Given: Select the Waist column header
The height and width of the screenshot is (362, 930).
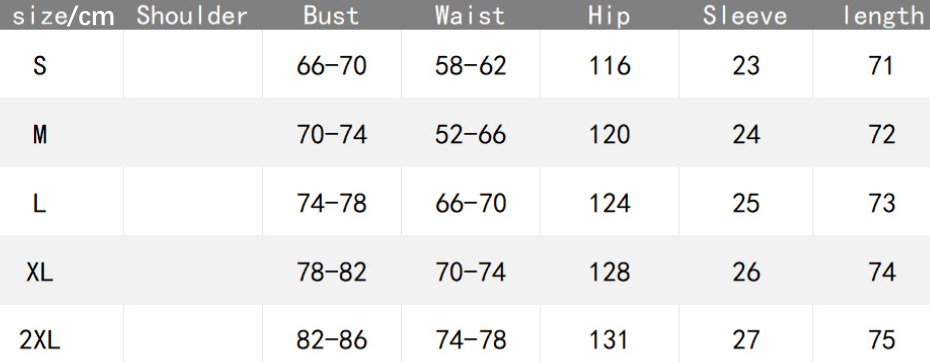Looking at the screenshot, I should coord(470,15).
